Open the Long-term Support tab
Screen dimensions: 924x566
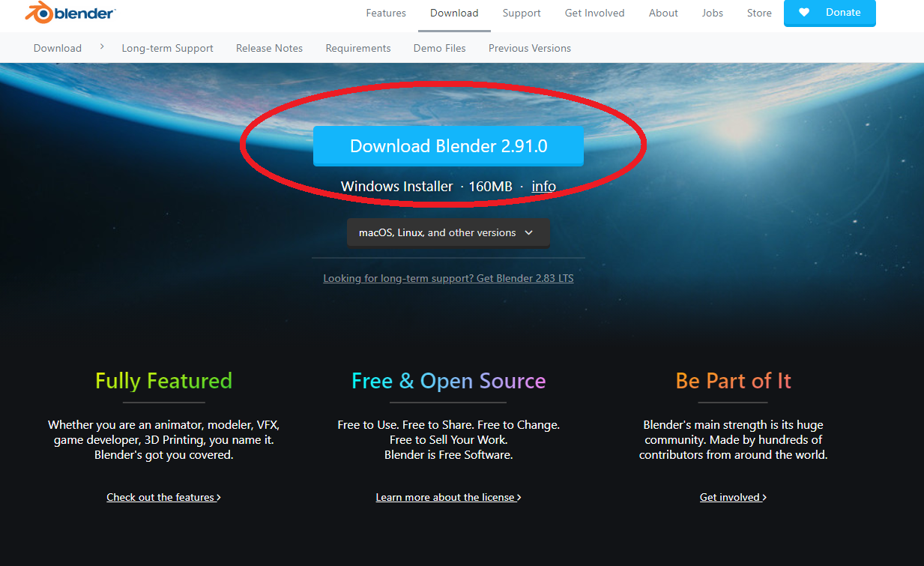(x=168, y=48)
